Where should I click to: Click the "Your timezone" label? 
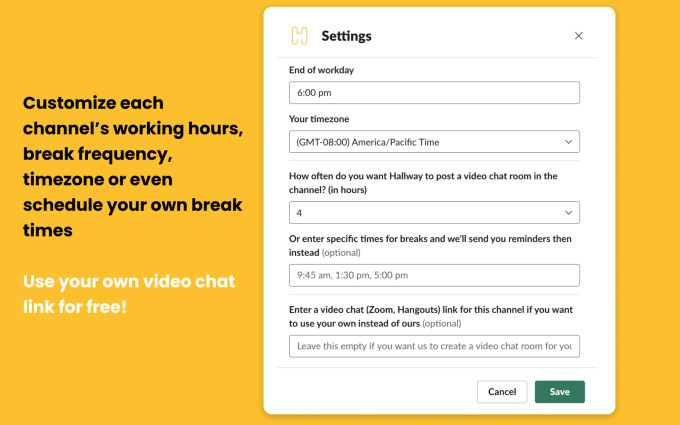pyautogui.click(x=320, y=119)
